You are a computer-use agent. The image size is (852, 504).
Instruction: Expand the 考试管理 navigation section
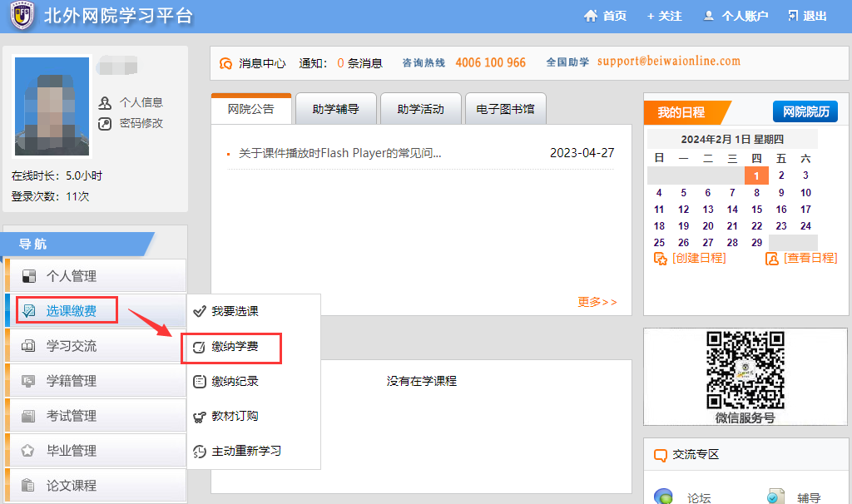point(96,416)
